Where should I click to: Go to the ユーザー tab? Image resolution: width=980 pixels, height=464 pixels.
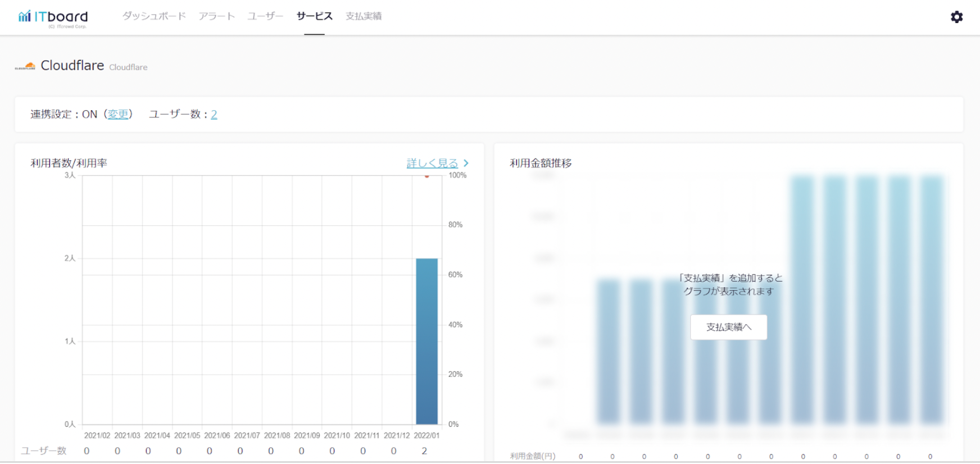point(265,16)
